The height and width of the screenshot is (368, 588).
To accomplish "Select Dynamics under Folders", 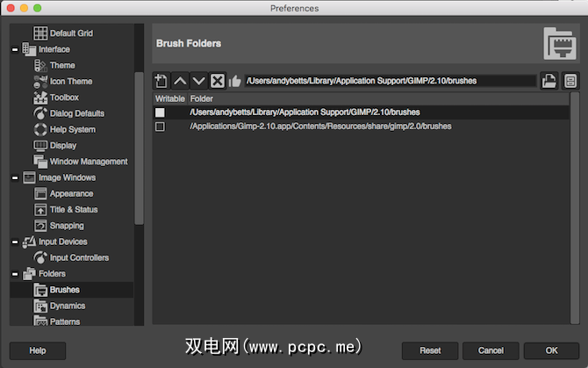I will pyautogui.click(x=68, y=307).
